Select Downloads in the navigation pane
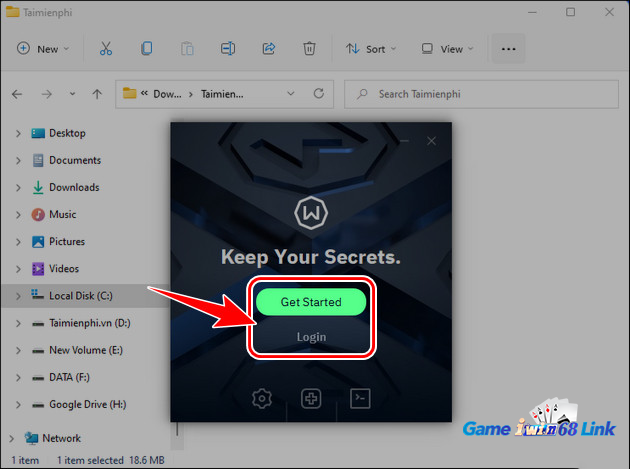The width and height of the screenshot is (630, 469). pyautogui.click(x=73, y=187)
